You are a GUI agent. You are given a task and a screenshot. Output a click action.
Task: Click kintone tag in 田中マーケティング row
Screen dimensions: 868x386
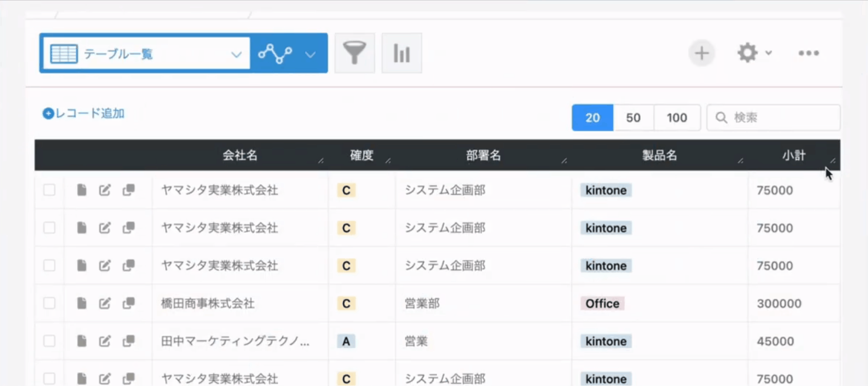point(606,341)
